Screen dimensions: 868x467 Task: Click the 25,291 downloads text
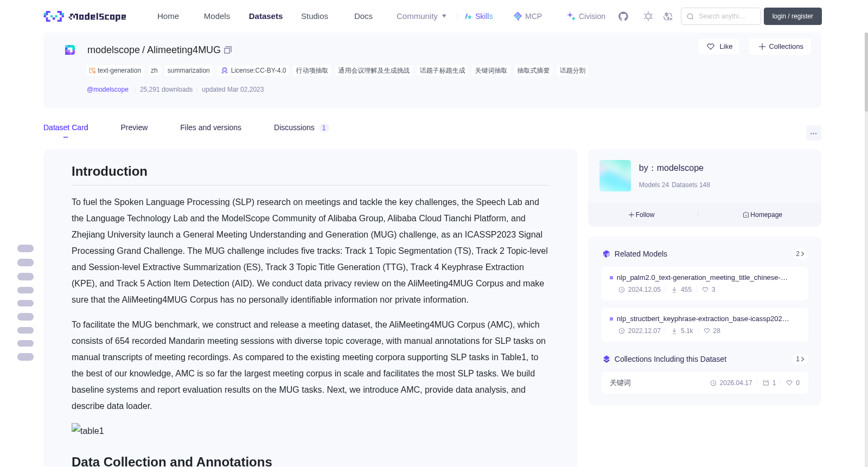click(166, 89)
